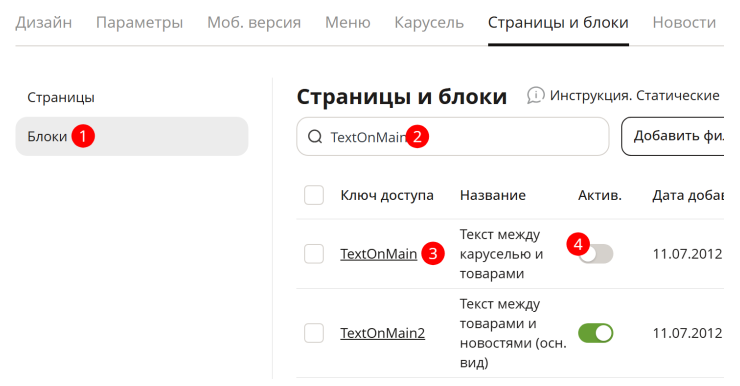The width and height of the screenshot is (740, 386).
Task: Open the Инструкция. Статические link
Action: click(634, 96)
